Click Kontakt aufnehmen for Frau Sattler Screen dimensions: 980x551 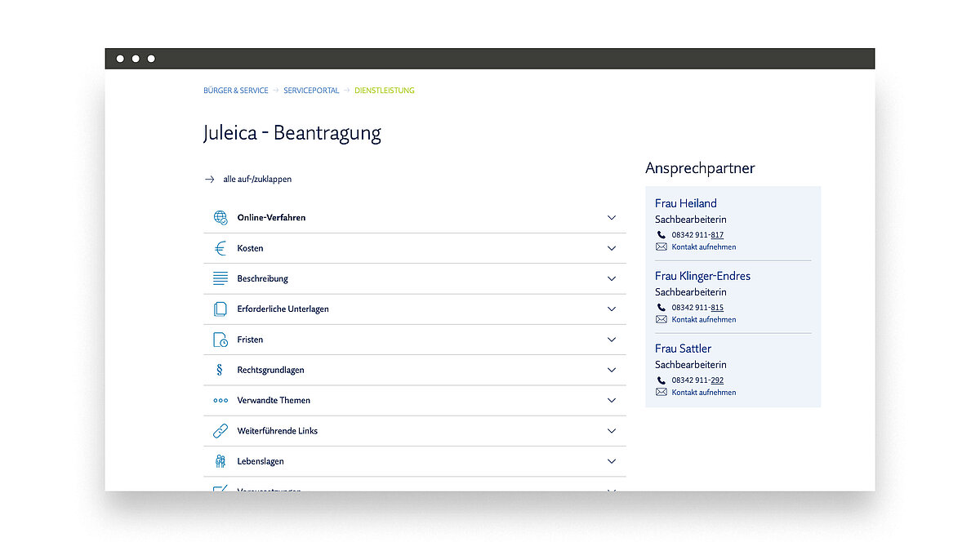point(704,392)
